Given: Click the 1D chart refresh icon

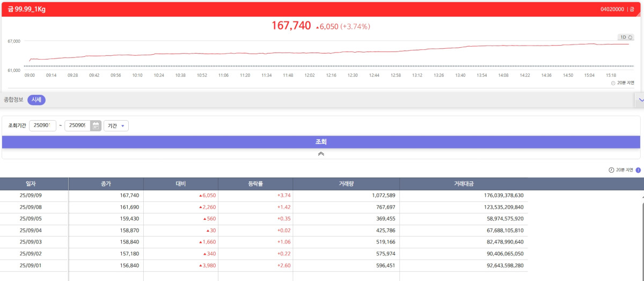Looking at the screenshot, I should click(631, 38).
